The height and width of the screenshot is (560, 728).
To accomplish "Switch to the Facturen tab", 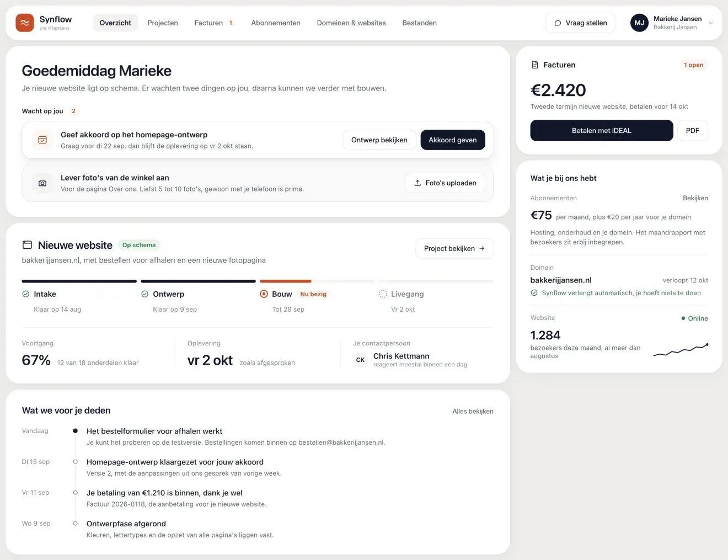I will point(214,23).
